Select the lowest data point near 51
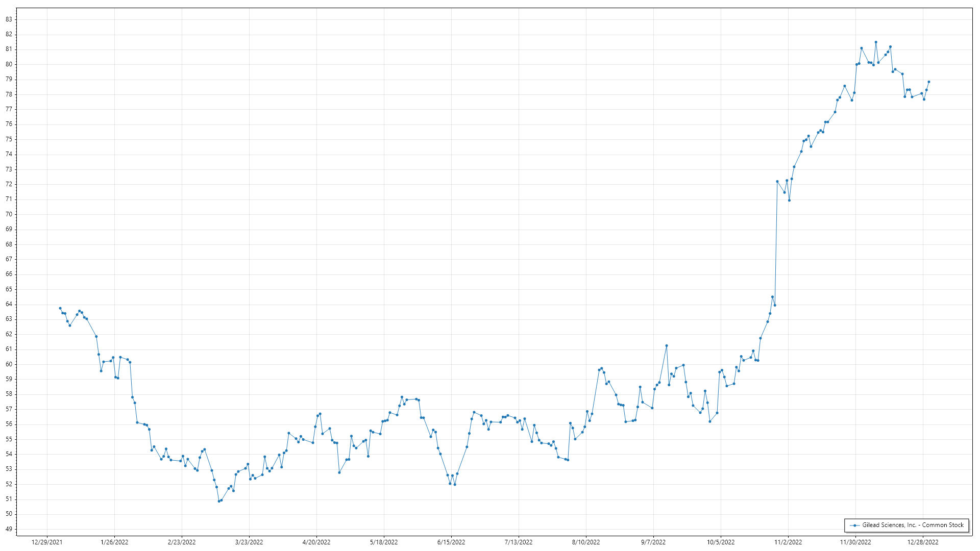980x551 pixels. point(219,501)
